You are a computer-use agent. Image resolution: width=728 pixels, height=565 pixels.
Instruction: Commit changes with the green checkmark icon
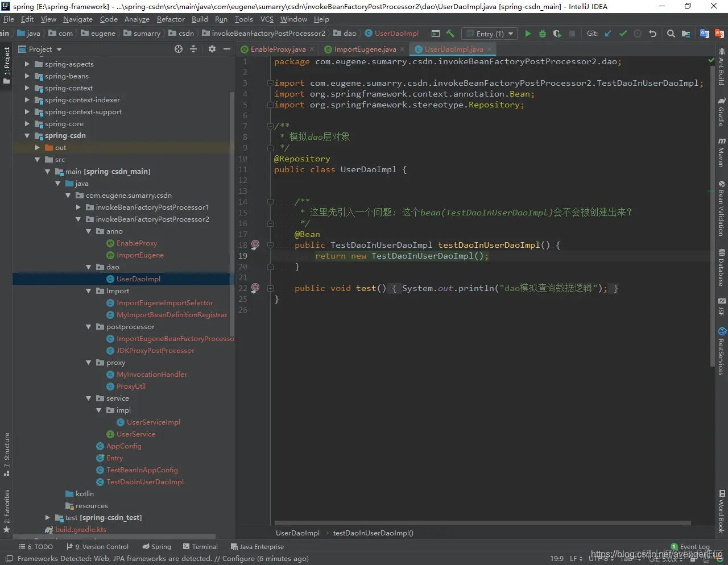[x=623, y=34]
